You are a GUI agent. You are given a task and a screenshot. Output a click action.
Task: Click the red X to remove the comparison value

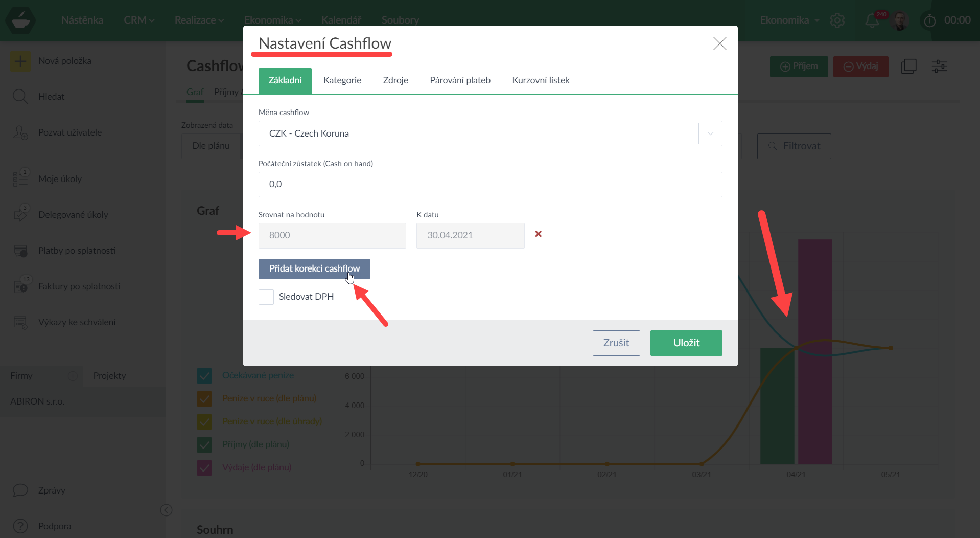538,234
